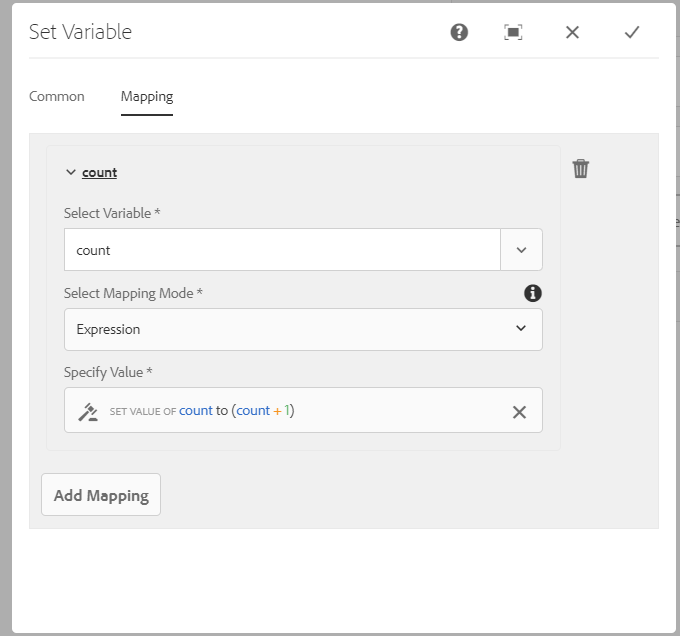Show info about the mapping mode
Screen dimensions: 680x636
(533, 293)
